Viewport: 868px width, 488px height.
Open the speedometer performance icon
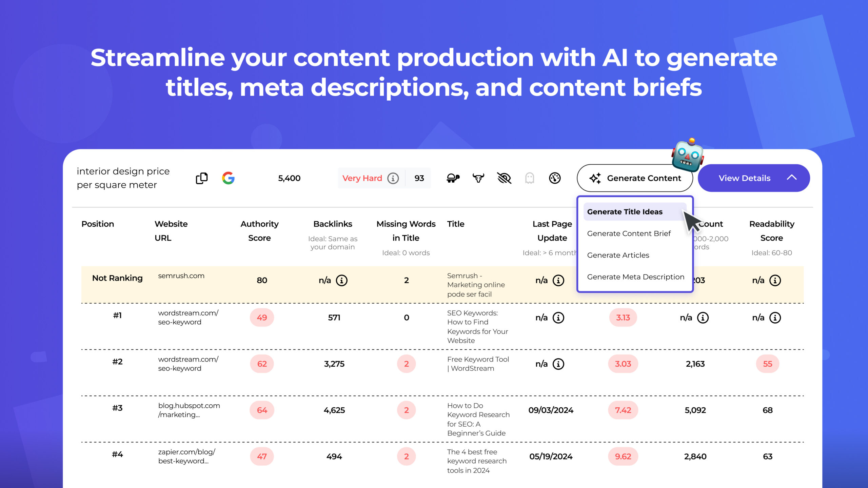tap(555, 178)
